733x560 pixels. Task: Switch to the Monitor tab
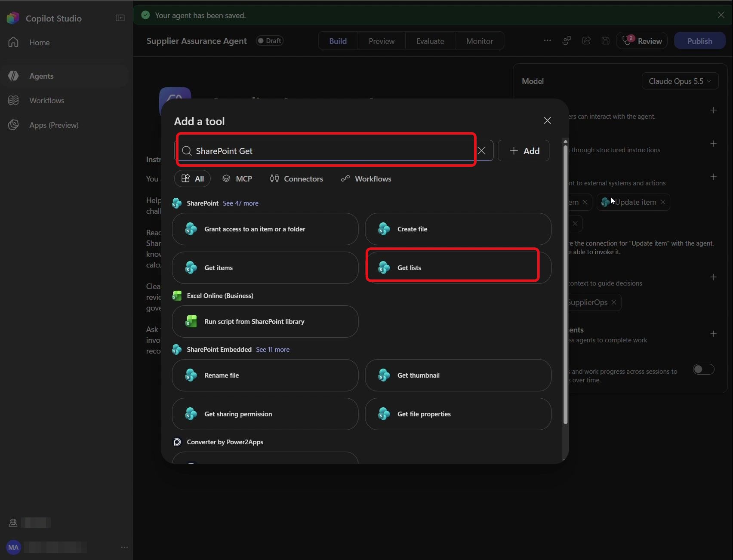pyautogui.click(x=480, y=41)
